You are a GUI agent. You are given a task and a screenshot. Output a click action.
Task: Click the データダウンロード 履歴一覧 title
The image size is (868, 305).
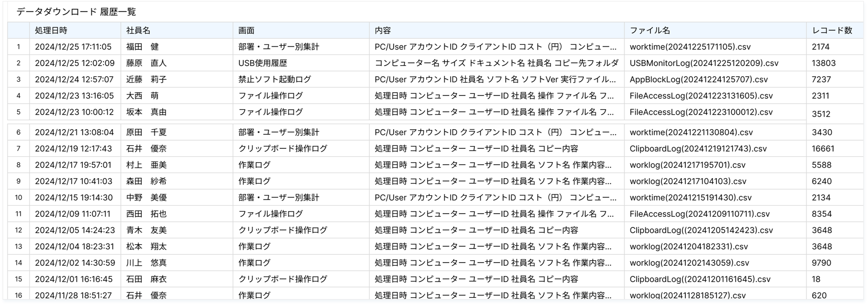point(76,12)
